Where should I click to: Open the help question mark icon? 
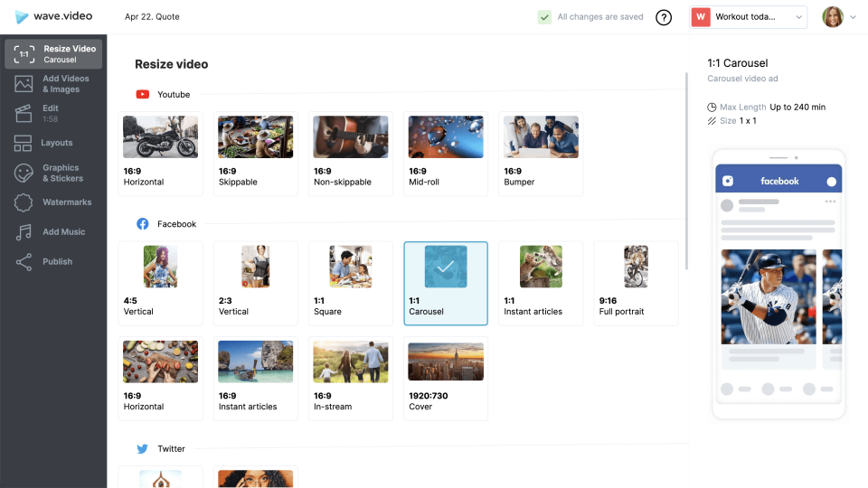coord(663,17)
